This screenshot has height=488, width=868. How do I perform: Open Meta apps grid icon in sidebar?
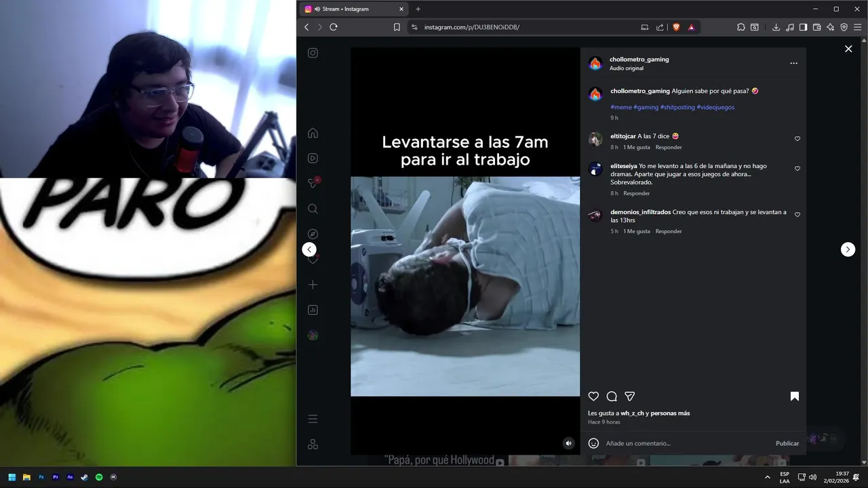[x=313, y=445]
